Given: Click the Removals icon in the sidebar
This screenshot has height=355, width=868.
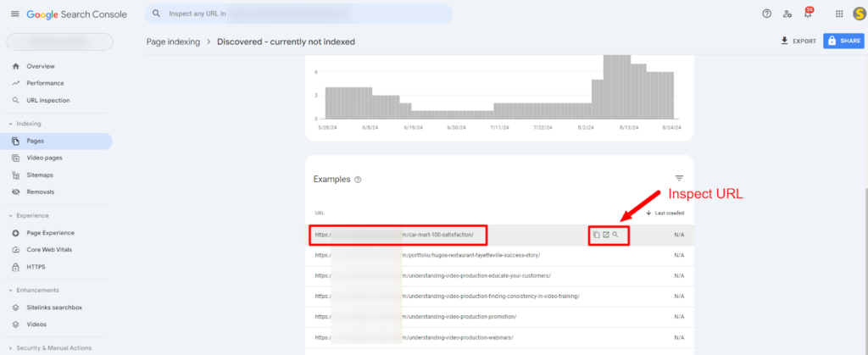Looking at the screenshot, I should (15, 192).
